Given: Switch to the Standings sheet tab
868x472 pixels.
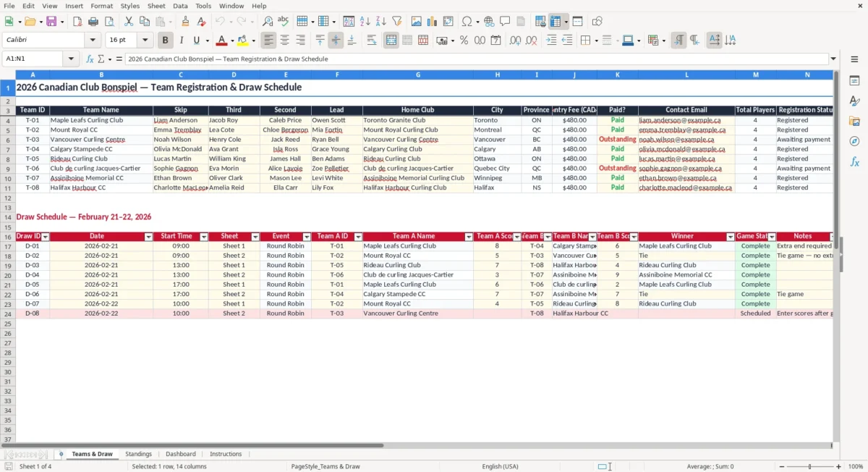Looking at the screenshot, I should pos(138,454).
